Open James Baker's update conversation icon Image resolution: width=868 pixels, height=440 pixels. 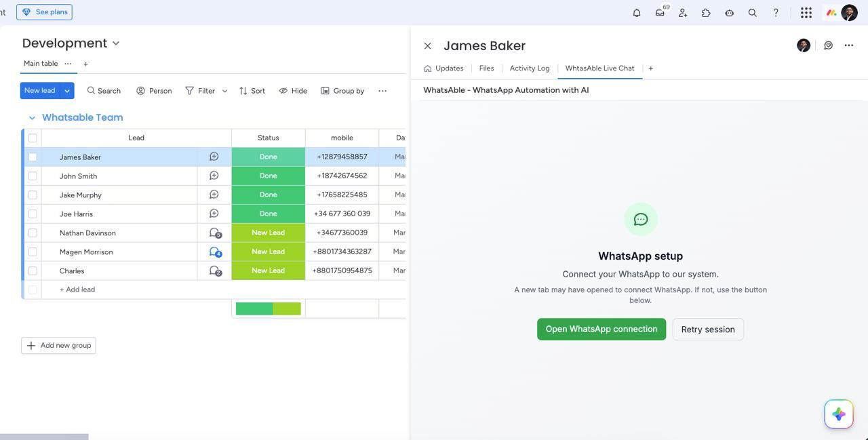214,157
